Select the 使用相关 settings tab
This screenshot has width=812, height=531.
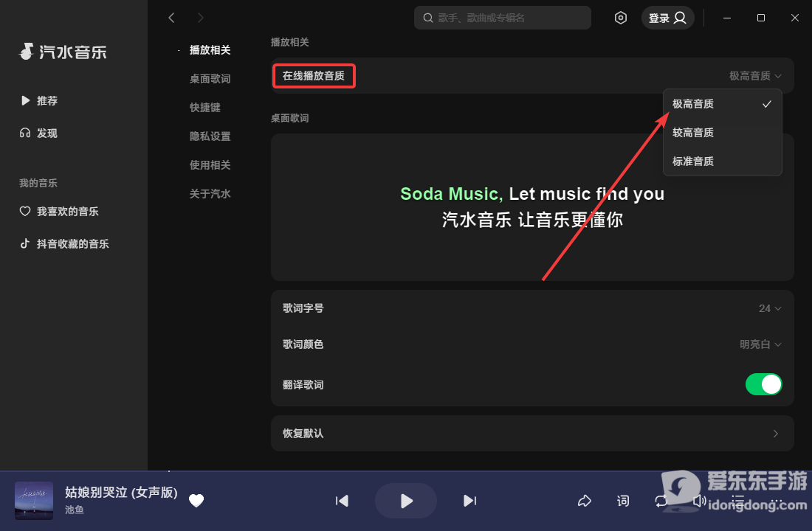point(210,164)
